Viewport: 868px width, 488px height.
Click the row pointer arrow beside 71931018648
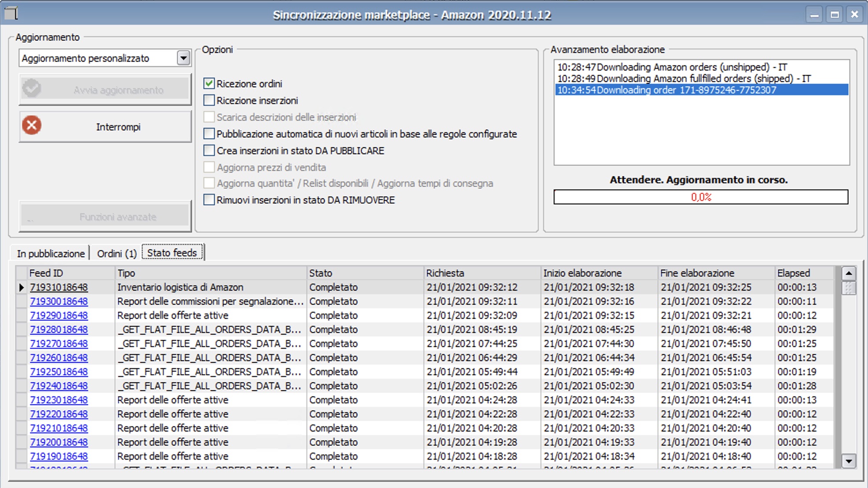point(21,288)
